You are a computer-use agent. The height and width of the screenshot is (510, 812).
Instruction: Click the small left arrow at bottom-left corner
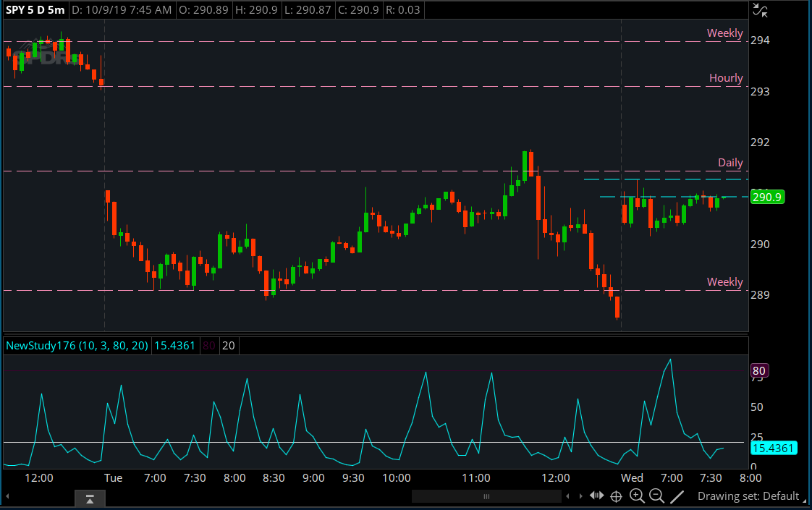[x=8, y=496]
